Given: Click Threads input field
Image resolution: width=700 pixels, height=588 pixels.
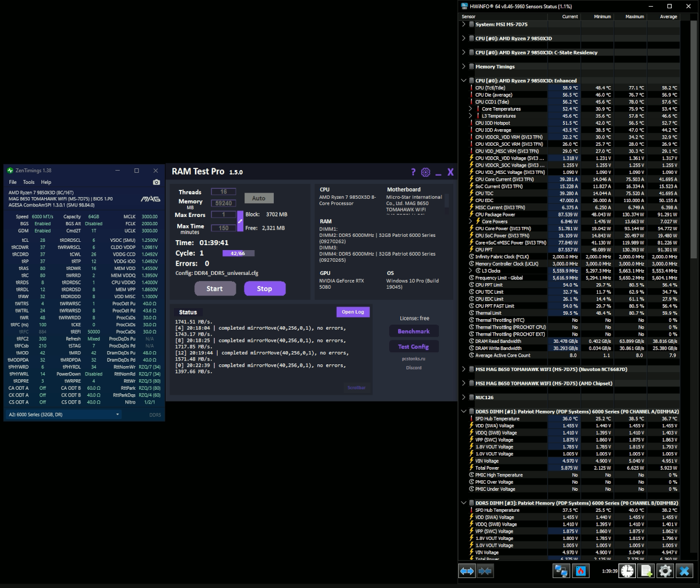Looking at the screenshot, I should pos(224,192).
